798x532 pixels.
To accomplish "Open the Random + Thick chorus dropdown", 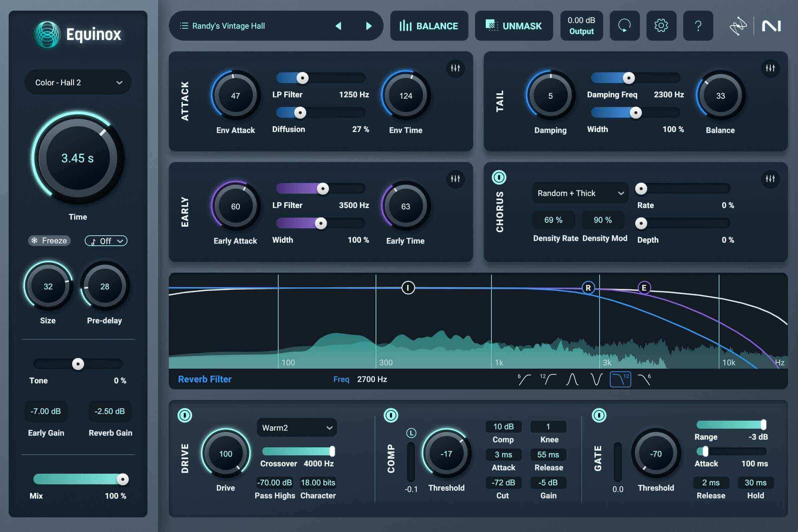I will tap(580, 193).
